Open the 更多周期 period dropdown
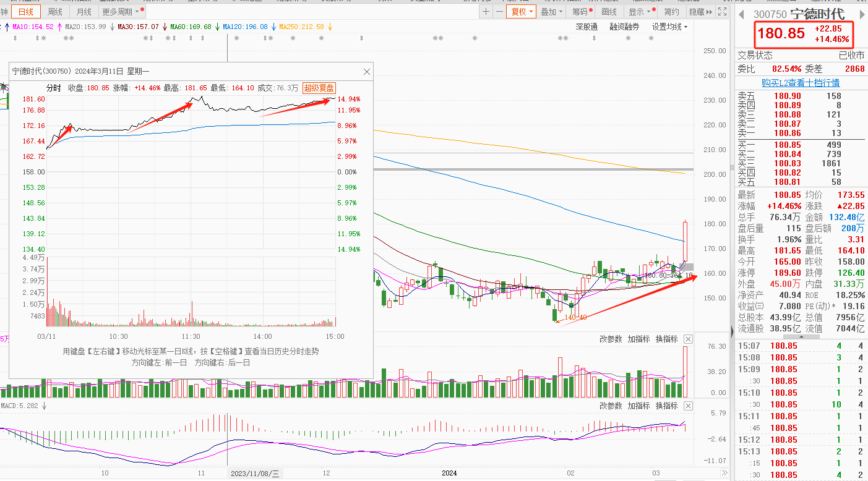868x481 pixels. click(122, 12)
